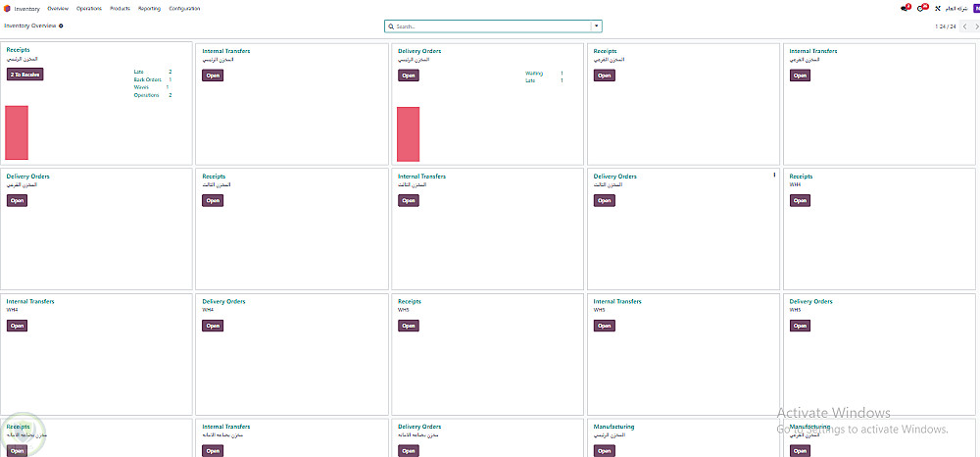980x457 pixels.
Task: Switch company using the company name selector
Action: pyautogui.click(x=955, y=8)
